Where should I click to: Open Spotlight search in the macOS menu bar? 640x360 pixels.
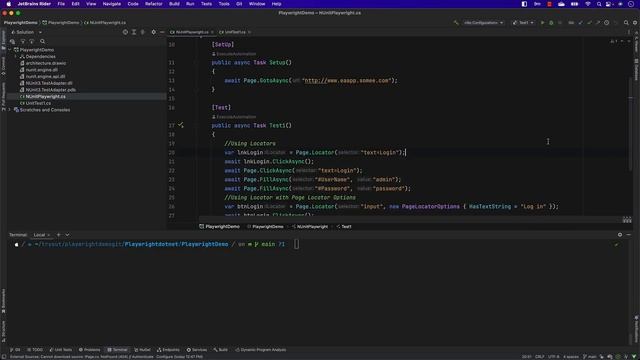pos(599,4)
